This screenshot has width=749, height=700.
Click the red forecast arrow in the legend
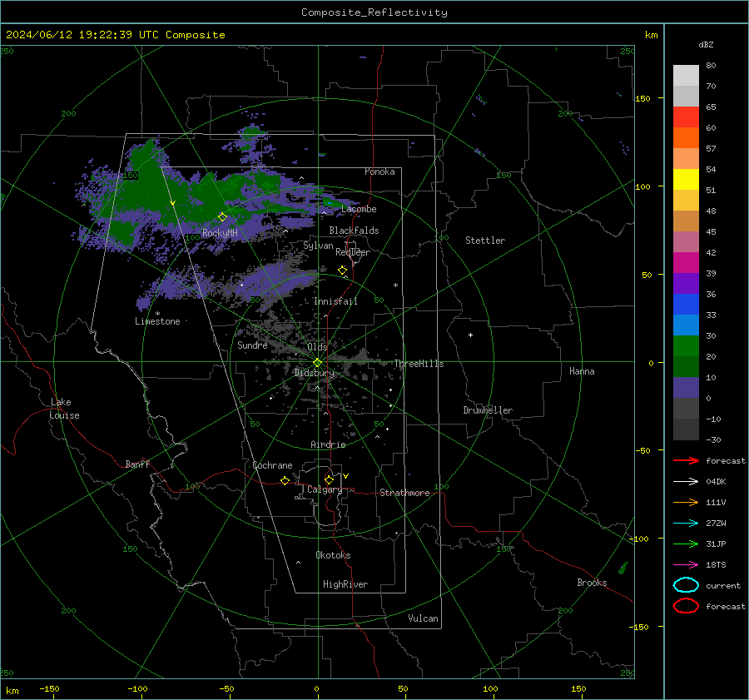click(686, 460)
